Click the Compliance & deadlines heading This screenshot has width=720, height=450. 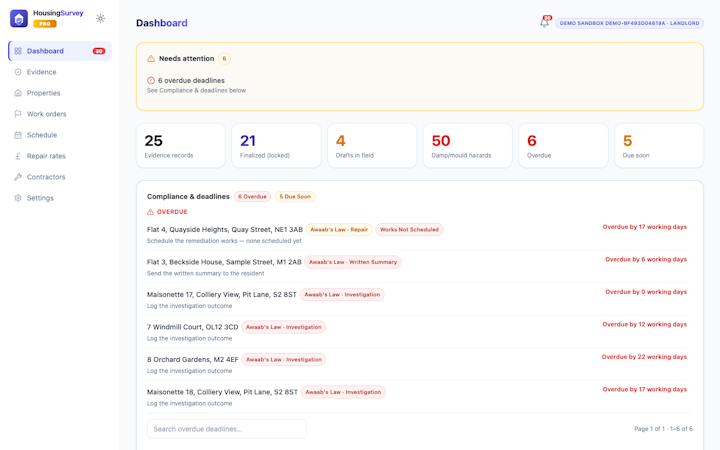188,197
